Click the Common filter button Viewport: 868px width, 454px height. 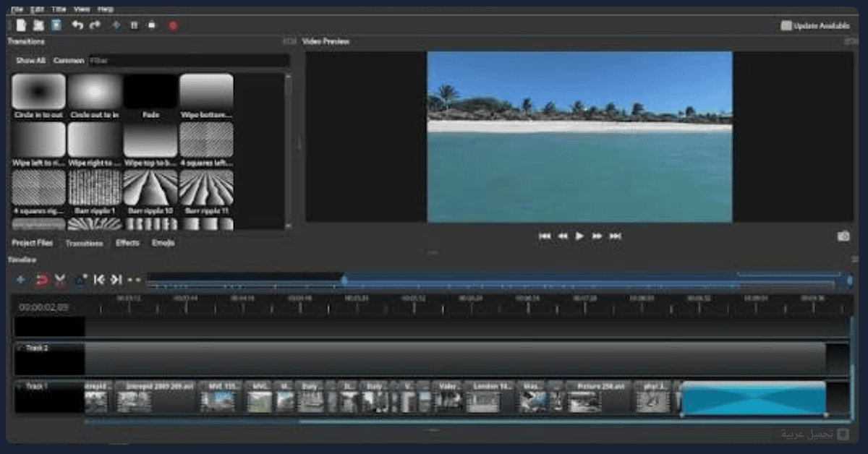click(x=69, y=61)
